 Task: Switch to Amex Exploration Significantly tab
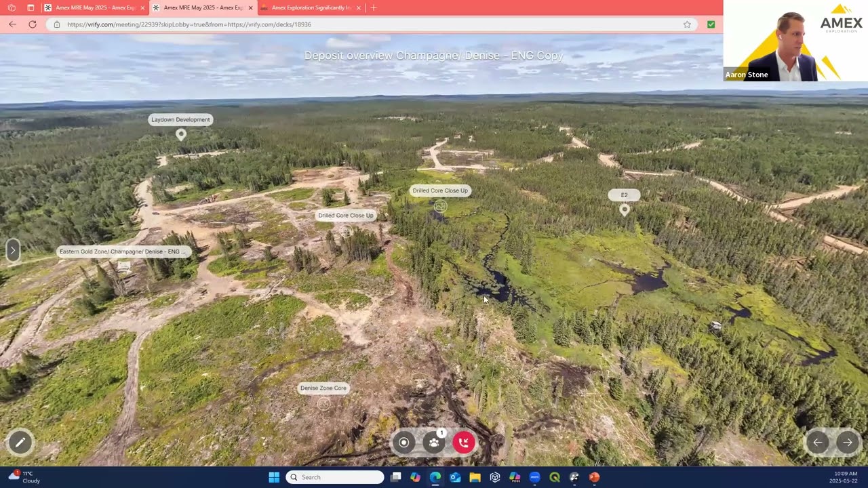[x=311, y=7]
